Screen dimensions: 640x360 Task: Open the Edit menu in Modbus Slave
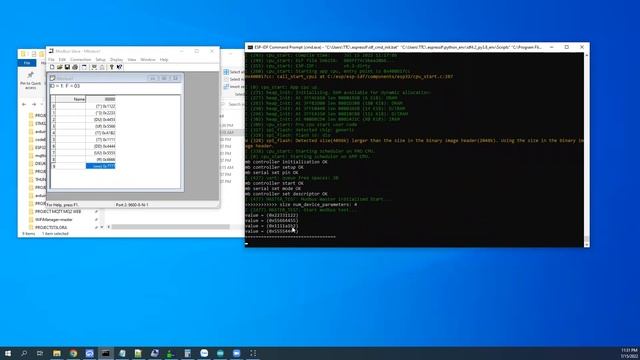coord(62,60)
